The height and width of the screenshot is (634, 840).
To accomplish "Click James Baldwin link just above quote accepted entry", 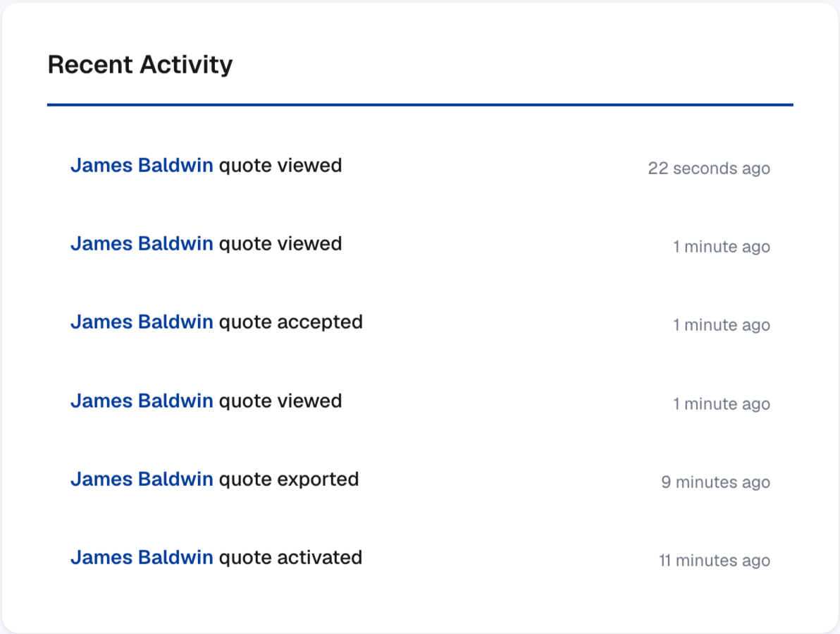I will 142,244.
